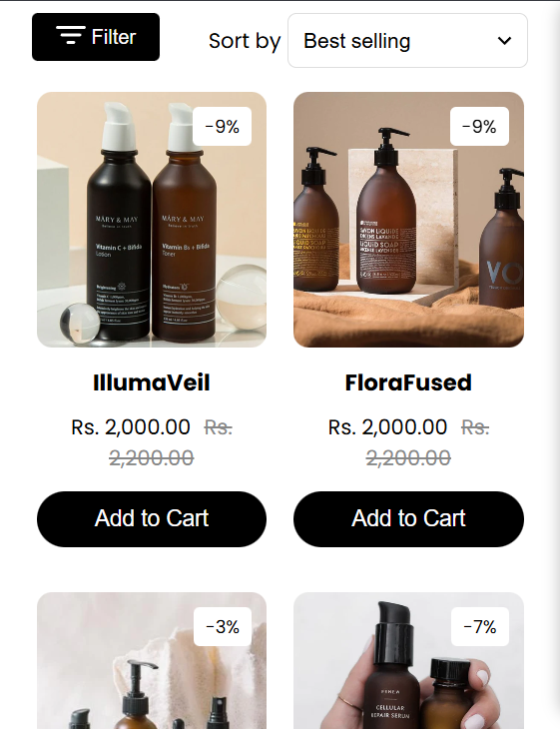Click the -7% discount badge

[x=479, y=627]
